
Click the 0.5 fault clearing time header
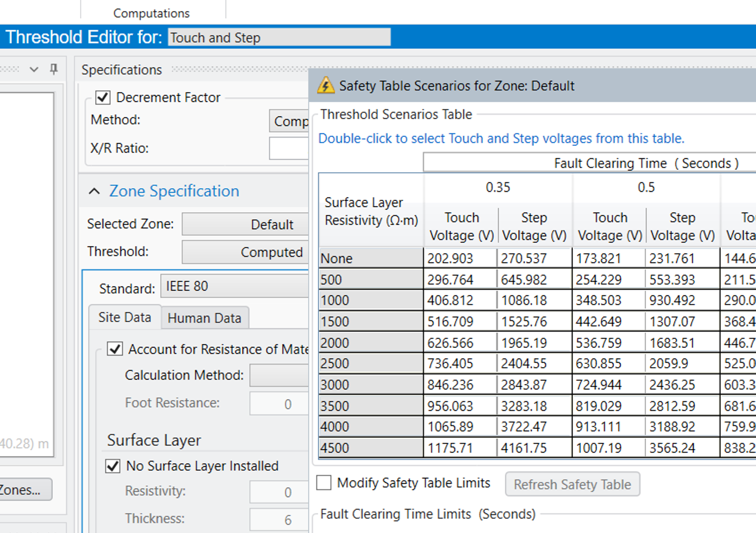tap(646, 187)
